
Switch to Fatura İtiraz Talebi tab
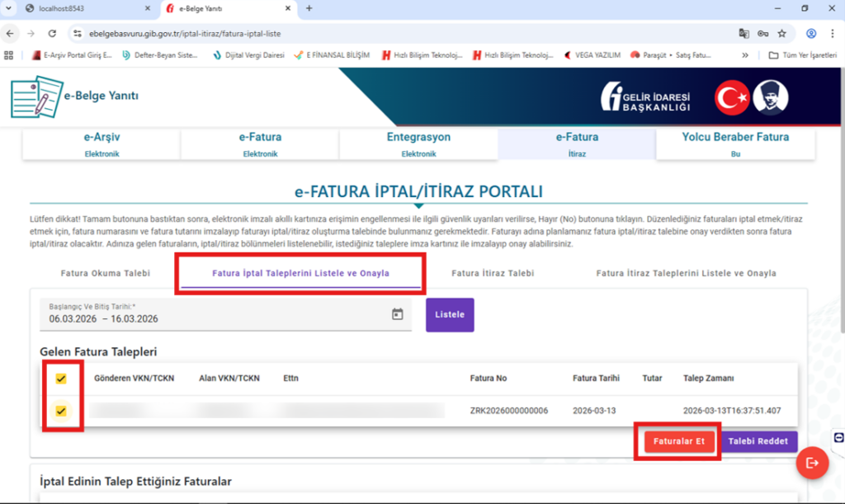coord(493,273)
